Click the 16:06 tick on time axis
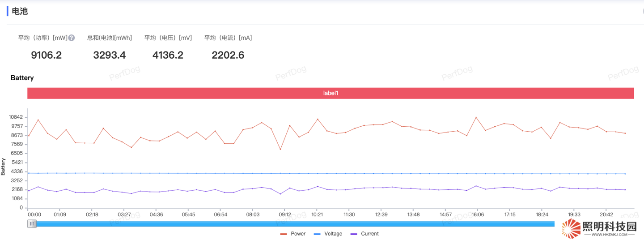The image size is (644, 240). (478, 214)
